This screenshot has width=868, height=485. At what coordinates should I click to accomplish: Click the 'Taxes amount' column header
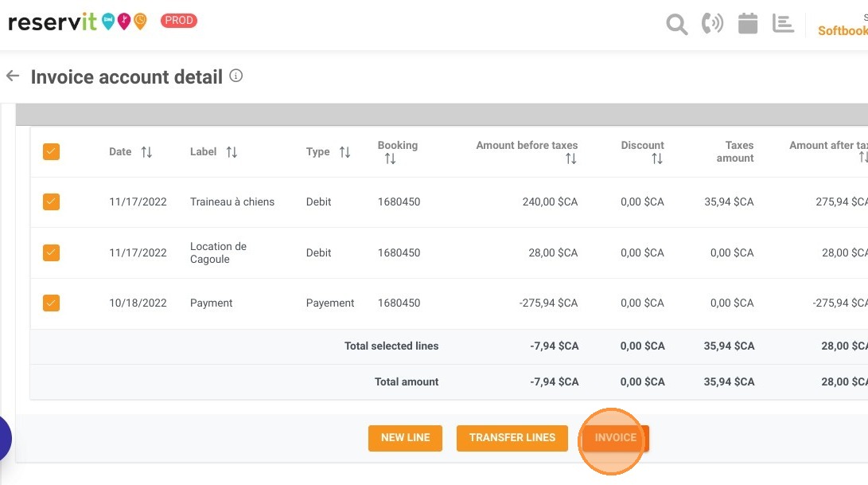(x=735, y=151)
